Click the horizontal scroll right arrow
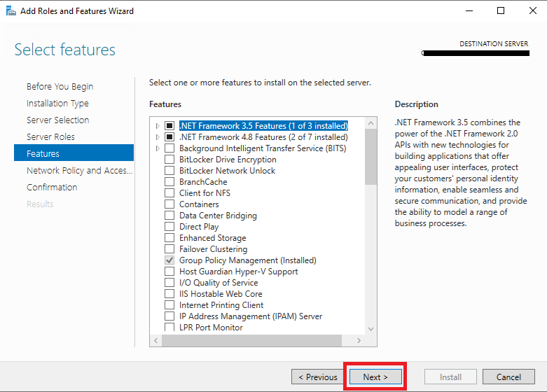The height and width of the screenshot is (392, 547). [359, 340]
